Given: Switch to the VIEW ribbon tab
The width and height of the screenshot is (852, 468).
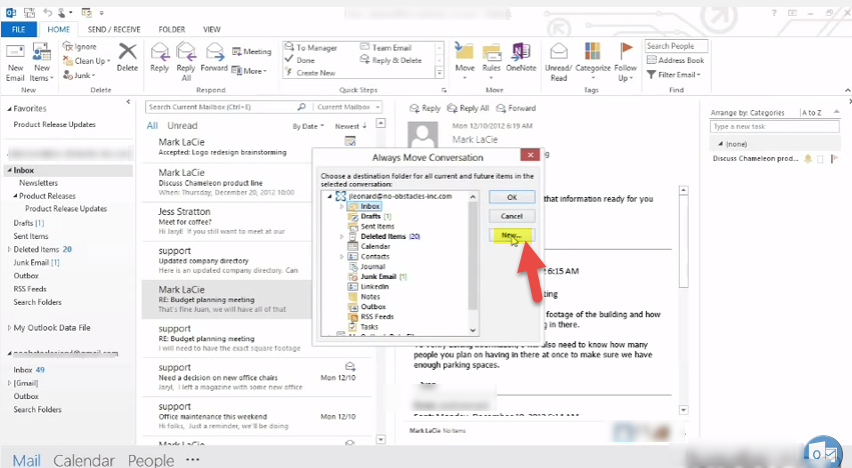Looking at the screenshot, I should point(212,29).
